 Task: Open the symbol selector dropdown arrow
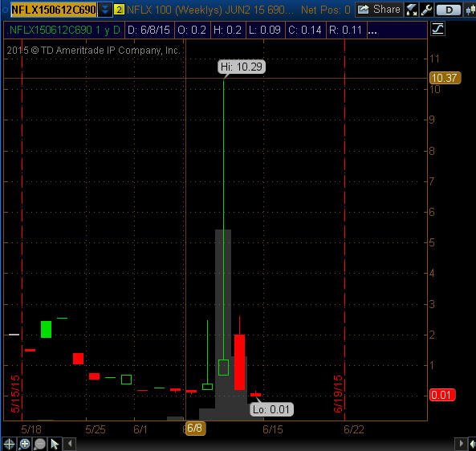105,10
